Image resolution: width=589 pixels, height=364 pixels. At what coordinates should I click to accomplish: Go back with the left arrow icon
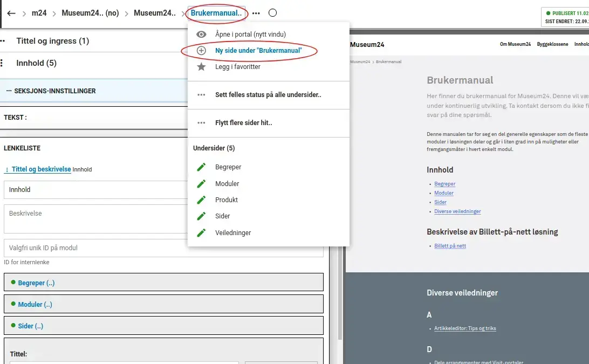[x=11, y=13]
